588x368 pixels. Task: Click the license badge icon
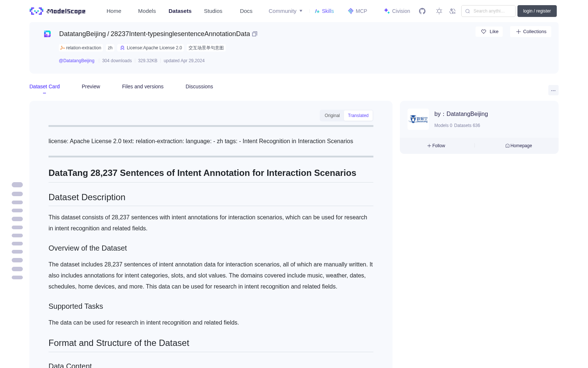pos(122,48)
